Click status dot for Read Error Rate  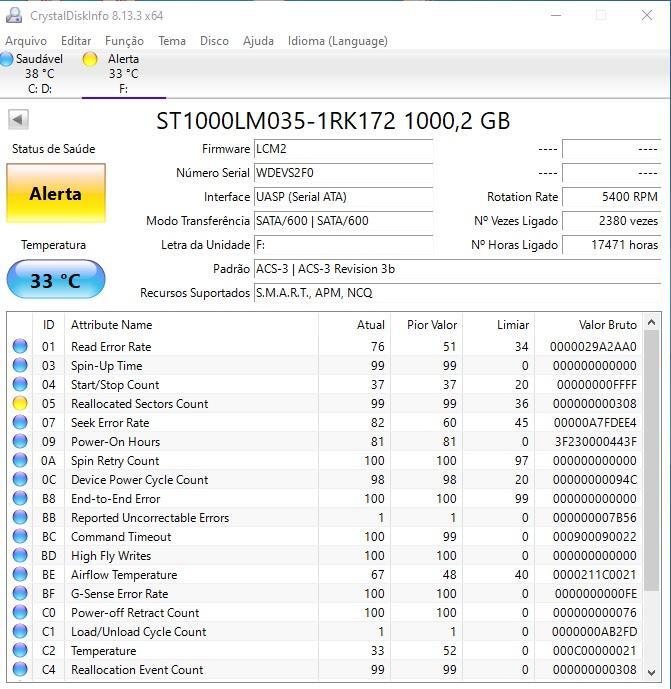pos(20,346)
